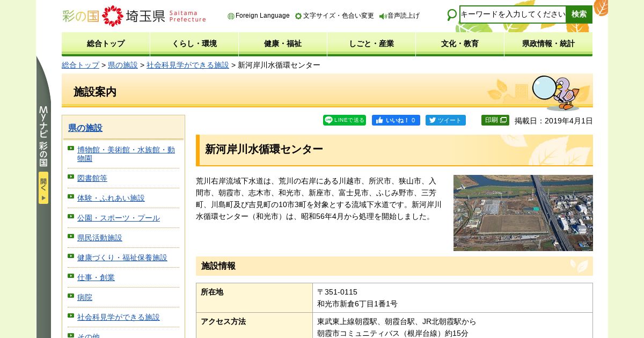Open the 総合トップ menu tab
Image resolution: width=644 pixels, height=338 pixels.
[106, 44]
